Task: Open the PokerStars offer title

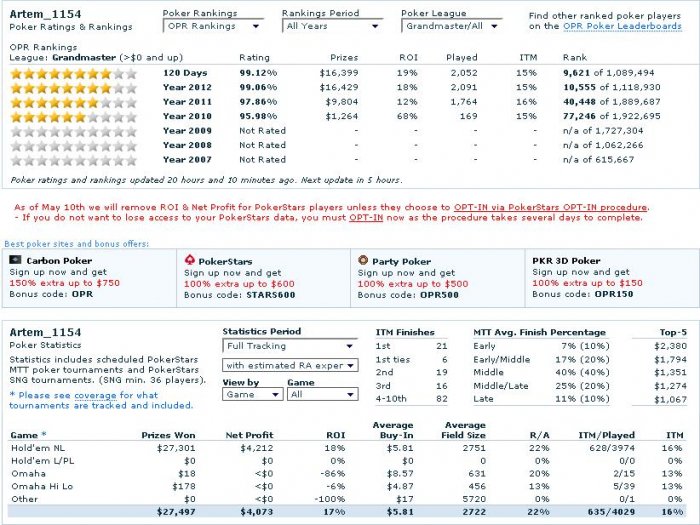Action: tap(225, 262)
